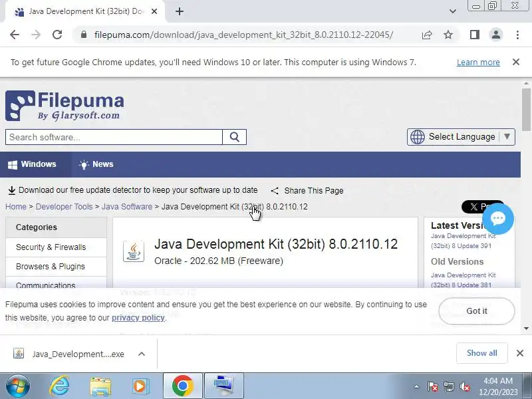Open the chat bubble widget
Screen dimensions: 532x399
click(x=497, y=219)
